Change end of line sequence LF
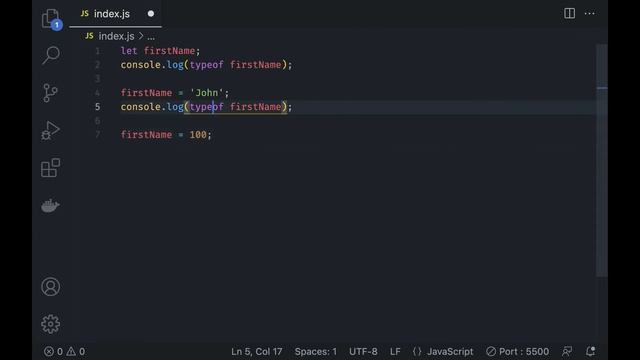 pyautogui.click(x=395, y=351)
